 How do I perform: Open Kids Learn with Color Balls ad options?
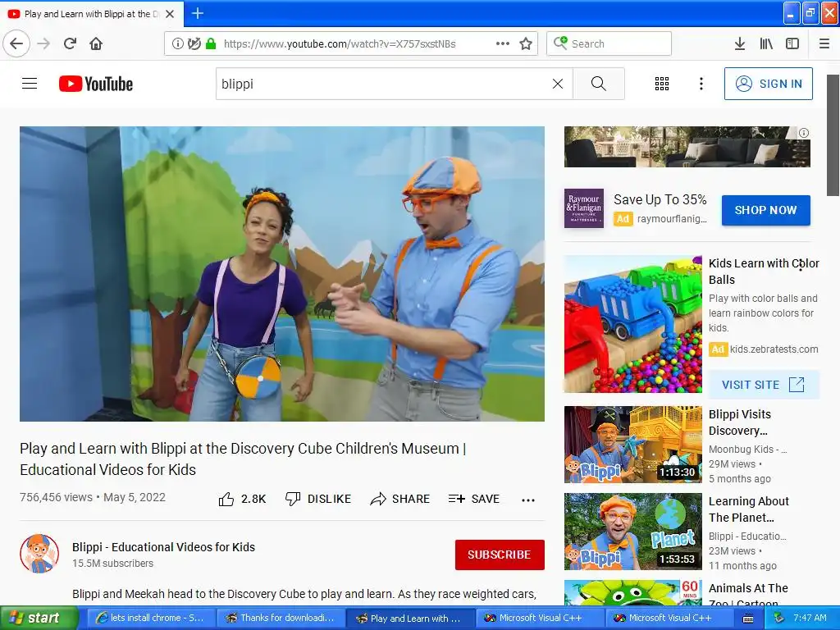click(x=801, y=265)
